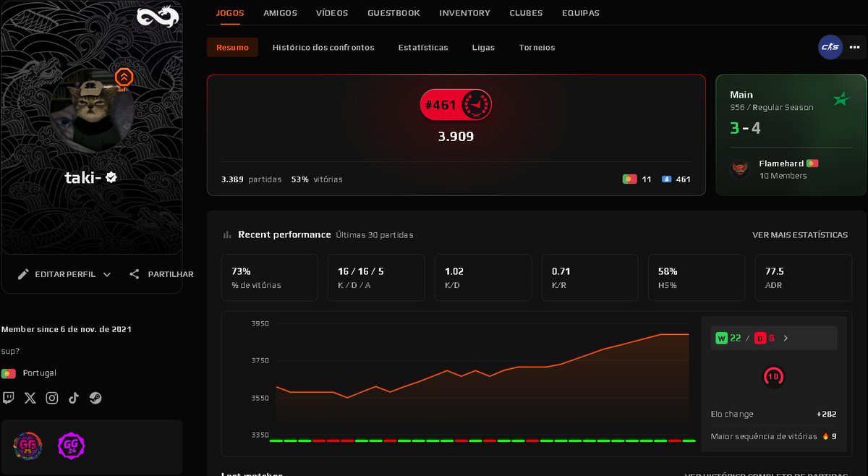Click Member since 6 de nov. de 2021
Viewport: 868px width, 476px height.
67,329
